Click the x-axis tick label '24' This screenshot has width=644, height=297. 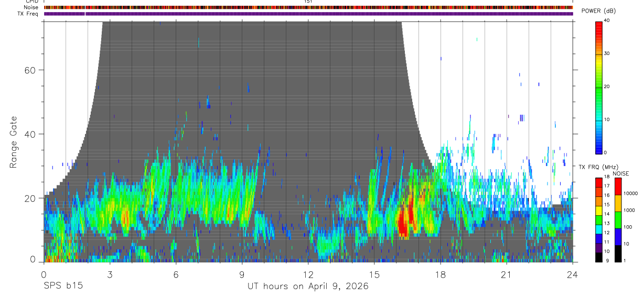coord(573,274)
